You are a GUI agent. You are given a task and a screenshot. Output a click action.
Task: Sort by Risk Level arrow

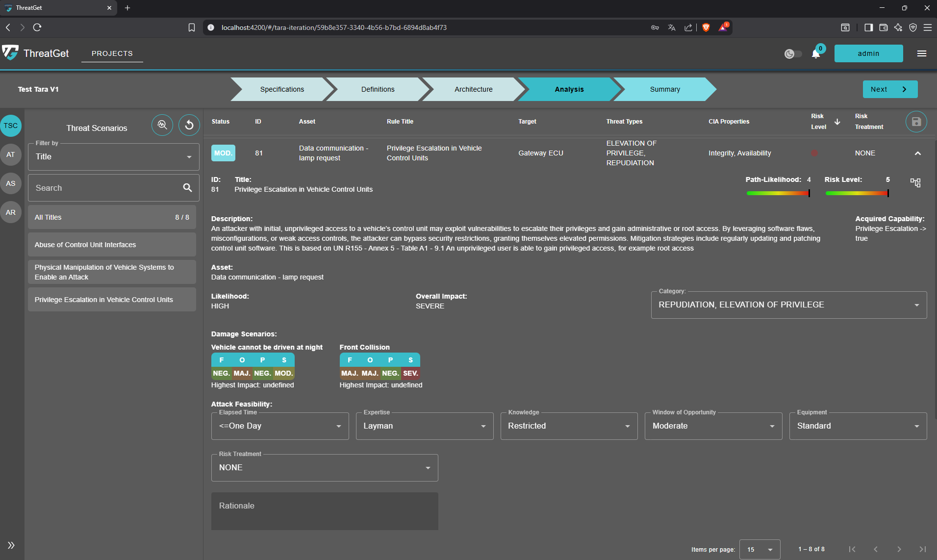click(x=837, y=122)
